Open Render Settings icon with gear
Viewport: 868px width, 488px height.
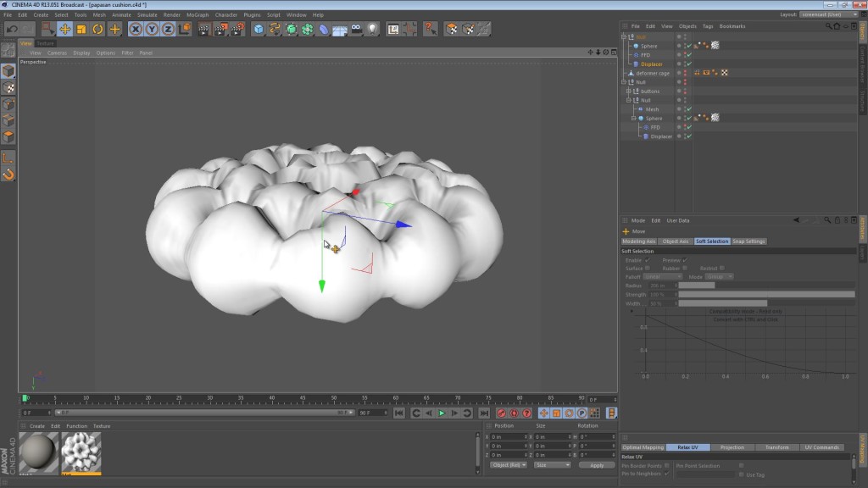[237, 29]
